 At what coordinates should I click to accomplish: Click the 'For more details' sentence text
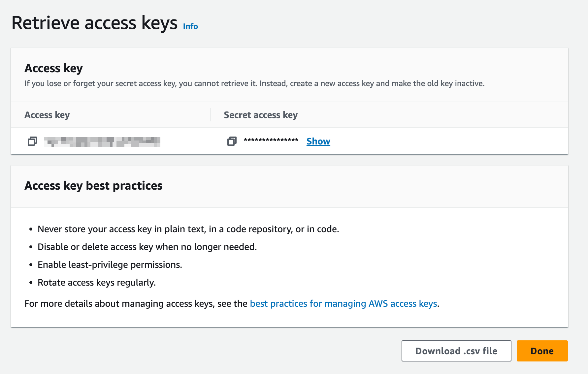tap(135, 304)
